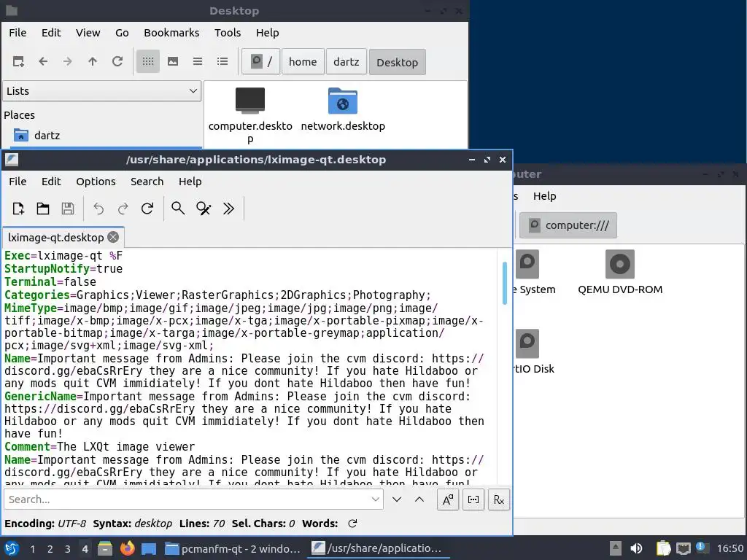Click the find magnifier icon in editor

pos(178,209)
